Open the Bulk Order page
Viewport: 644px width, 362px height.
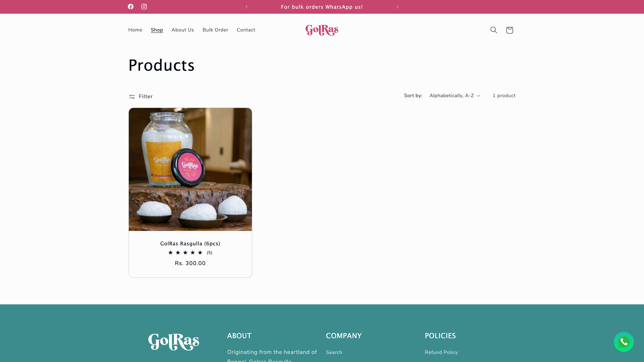pos(215,30)
